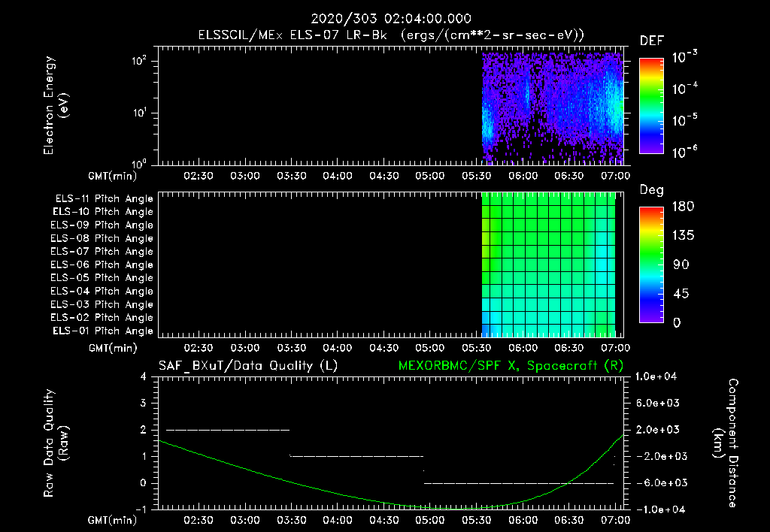770x532 pixels.
Task: Click the pitch angle grid data region
Action: [548, 264]
